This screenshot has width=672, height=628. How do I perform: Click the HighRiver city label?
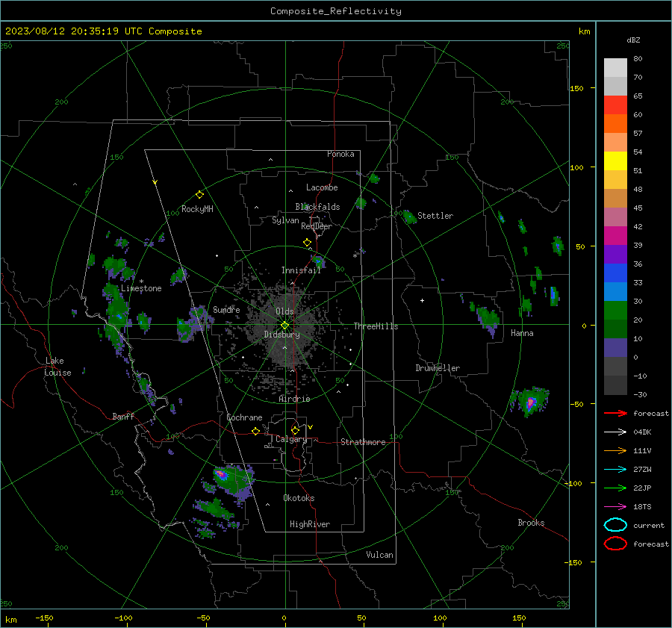pos(310,524)
